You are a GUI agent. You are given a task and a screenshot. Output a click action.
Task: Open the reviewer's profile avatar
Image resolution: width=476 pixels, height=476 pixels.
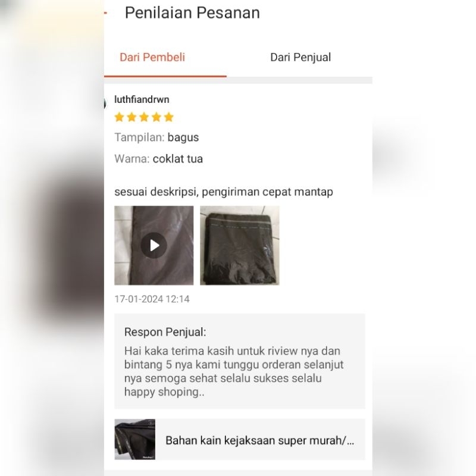point(105,104)
